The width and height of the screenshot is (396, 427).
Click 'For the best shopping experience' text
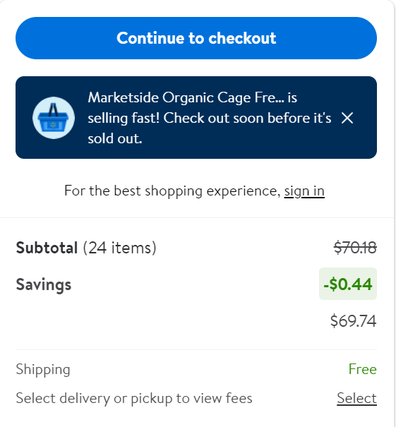tap(172, 191)
